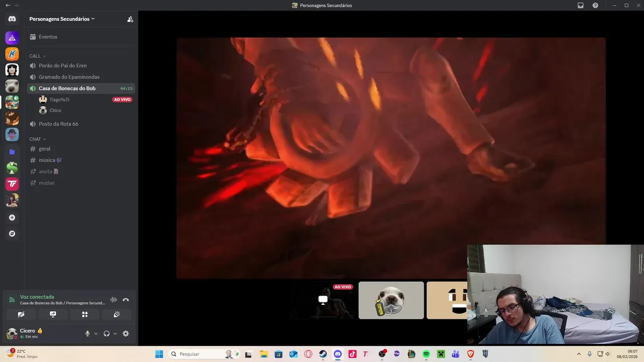Screen dimensions: 644x362
Task: Click the taskbar Pesquisar search box
Action: coord(204,354)
